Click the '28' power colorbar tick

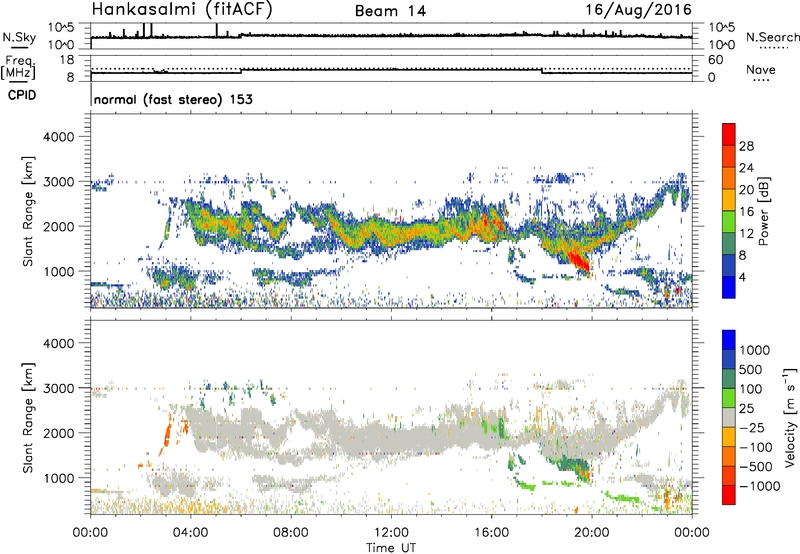(746, 146)
